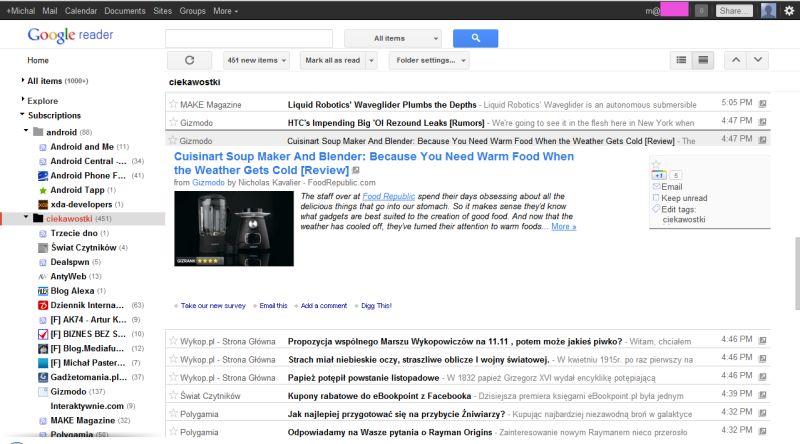Expand the All items tree arrow
800x444 pixels.
(22, 80)
